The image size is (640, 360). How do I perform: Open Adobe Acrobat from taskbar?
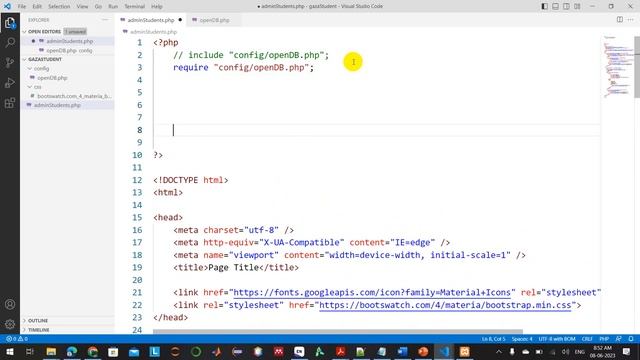tap(340, 351)
